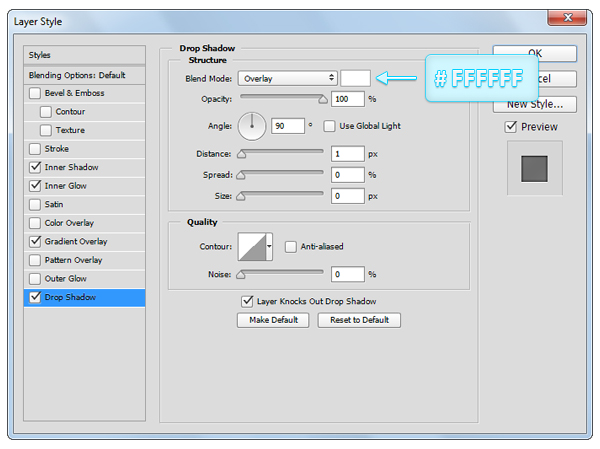The width and height of the screenshot is (600, 449).
Task: Open the Blend Mode dropdown
Action: pyautogui.click(x=287, y=78)
